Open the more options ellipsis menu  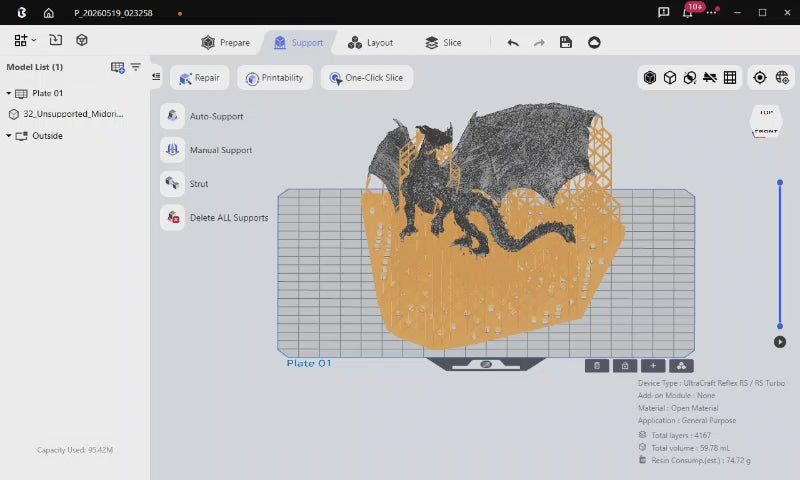pyautogui.click(x=711, y=13)
